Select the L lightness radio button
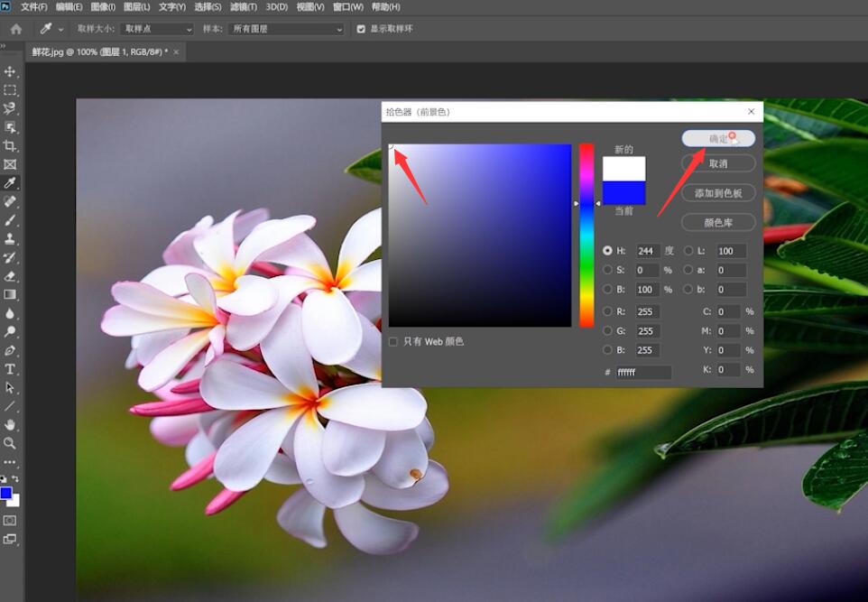Viewport: 868px width, 602px height. [x=688, y=250]
